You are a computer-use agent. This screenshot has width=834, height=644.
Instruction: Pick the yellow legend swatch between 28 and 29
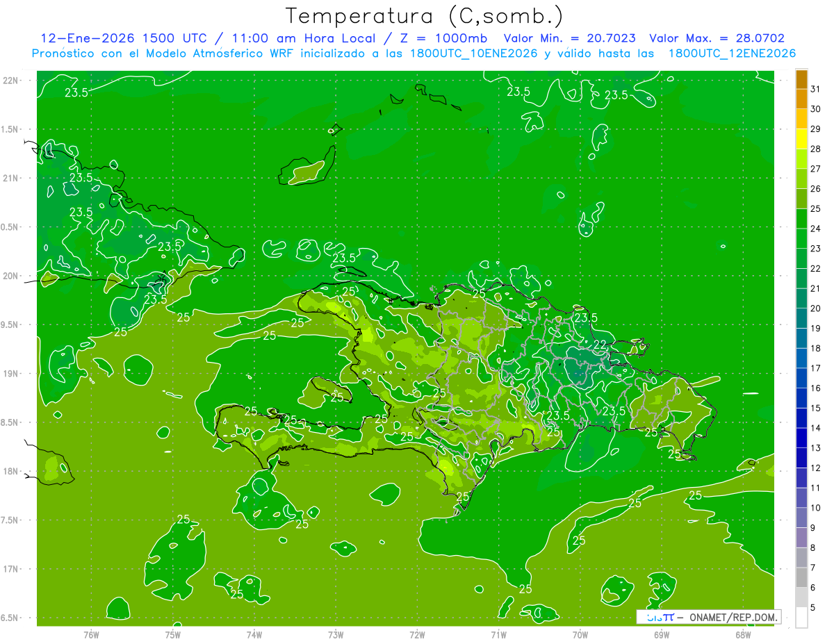coord(801,139)
